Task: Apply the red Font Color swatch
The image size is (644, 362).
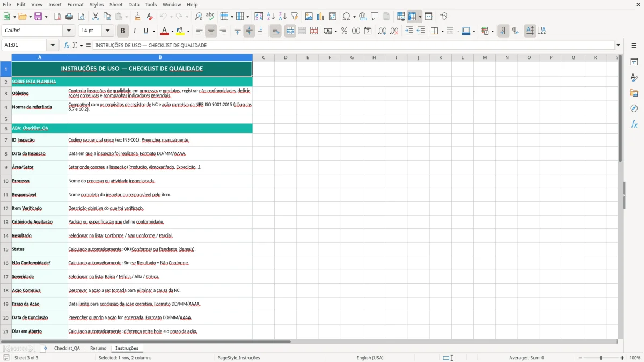Action: pyautogui.click(x=165, y=31)
